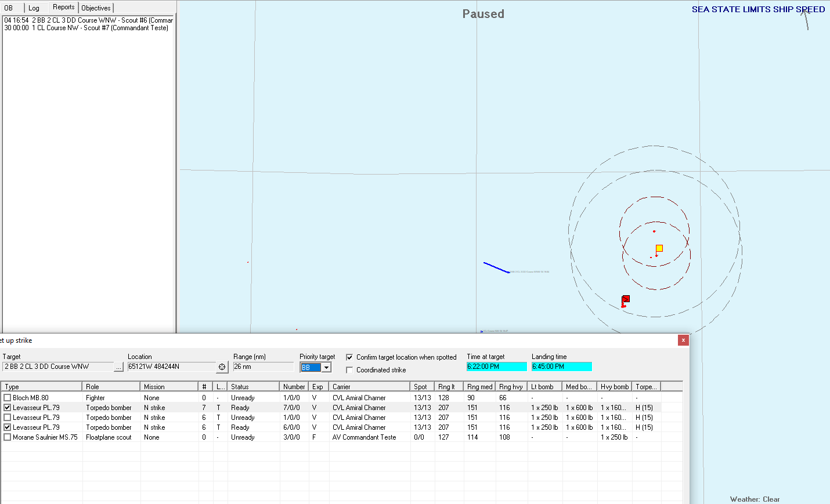Sort by Status column header
The width and height of the screenshot is (830, 504).
(254, 387)
